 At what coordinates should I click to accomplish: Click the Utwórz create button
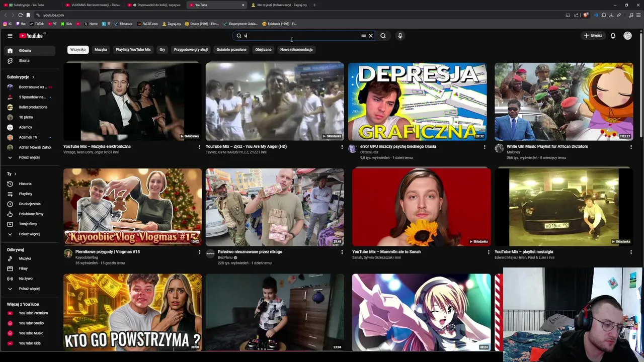[x=593, y=36]
